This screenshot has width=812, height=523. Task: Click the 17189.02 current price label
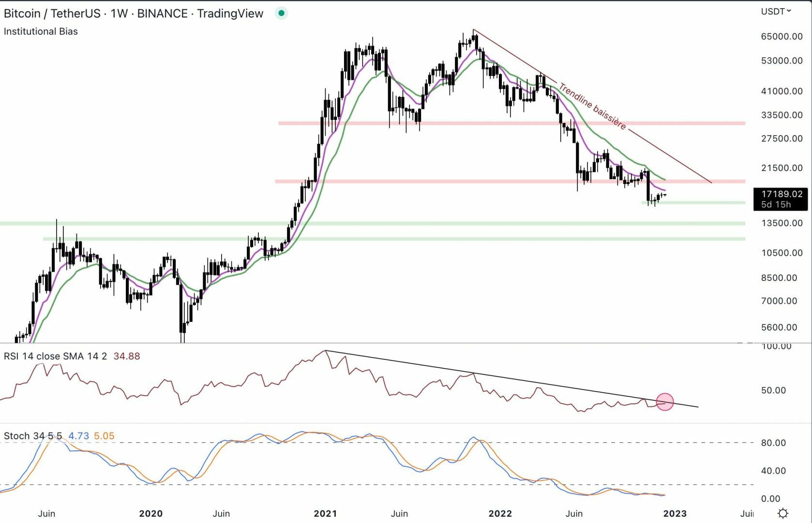(x=781, y=194)
